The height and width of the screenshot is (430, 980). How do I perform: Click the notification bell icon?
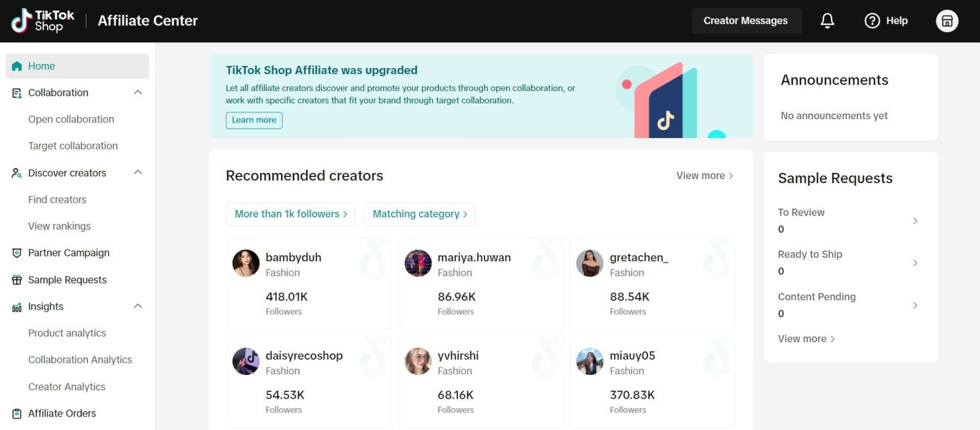827,21
